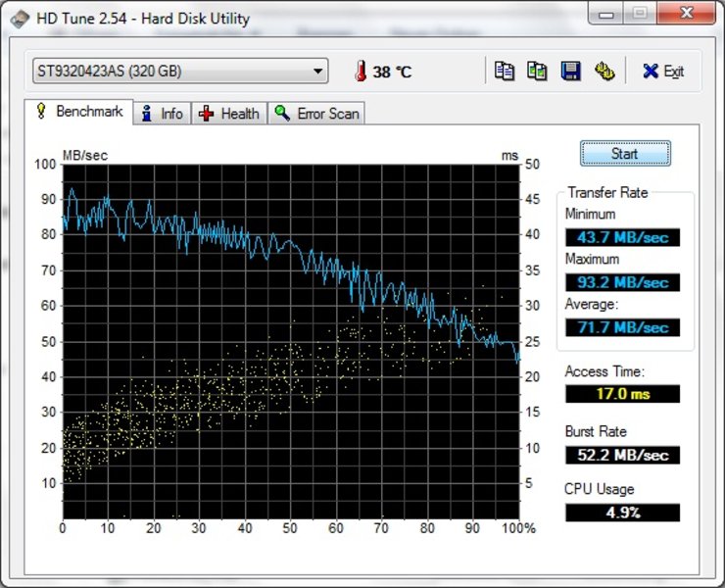Click the Average 71.7 MB/sec readout
The height and width of the screenshot is (588, 725).
click(x=622, y=327)
